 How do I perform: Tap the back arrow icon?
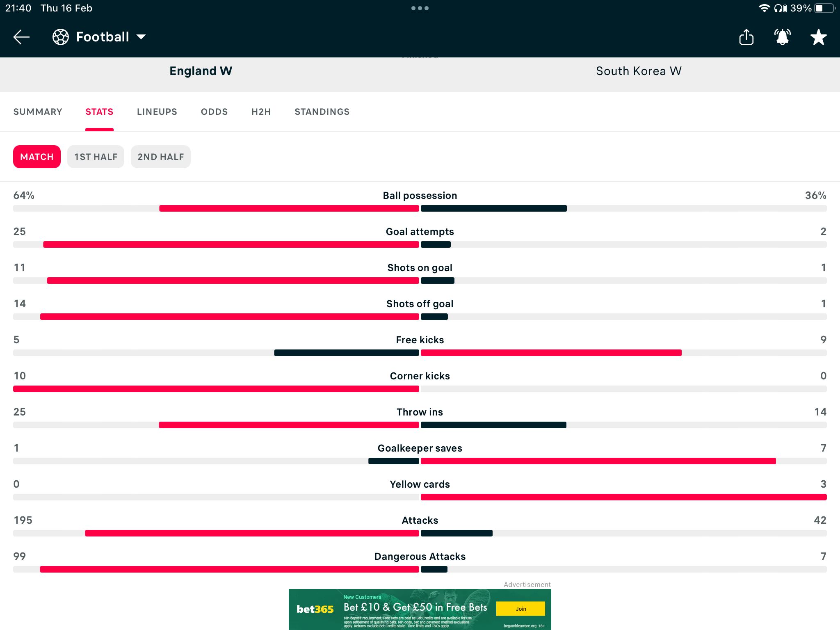click(21, 37)
